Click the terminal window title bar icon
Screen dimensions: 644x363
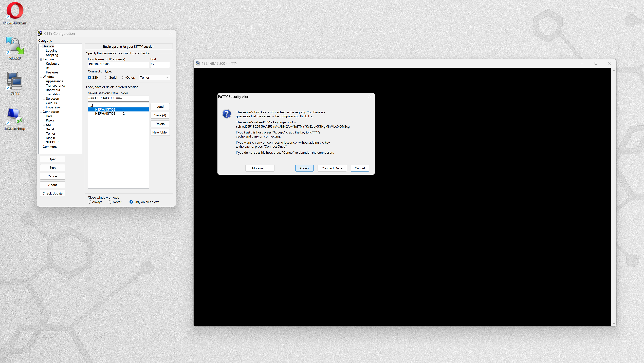pyautogui.click(x=198, y=64)
